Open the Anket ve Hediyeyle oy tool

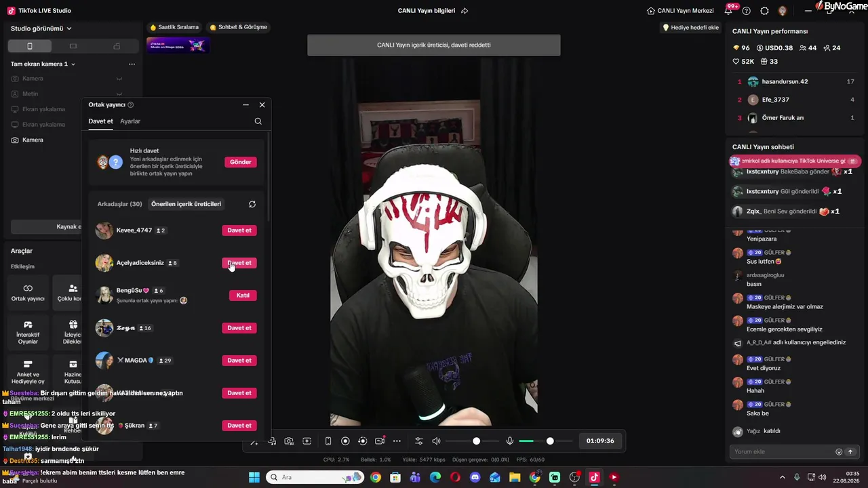[28, 371]
